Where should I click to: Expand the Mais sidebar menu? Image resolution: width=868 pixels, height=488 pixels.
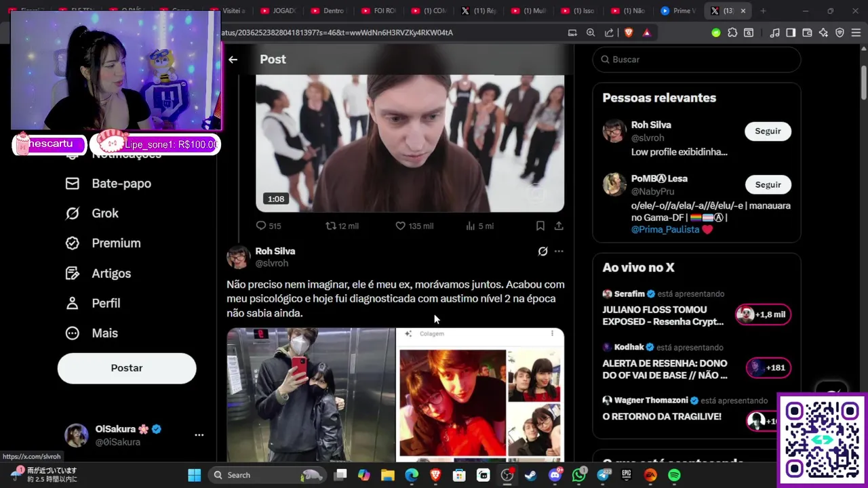[x=92, y=333]
